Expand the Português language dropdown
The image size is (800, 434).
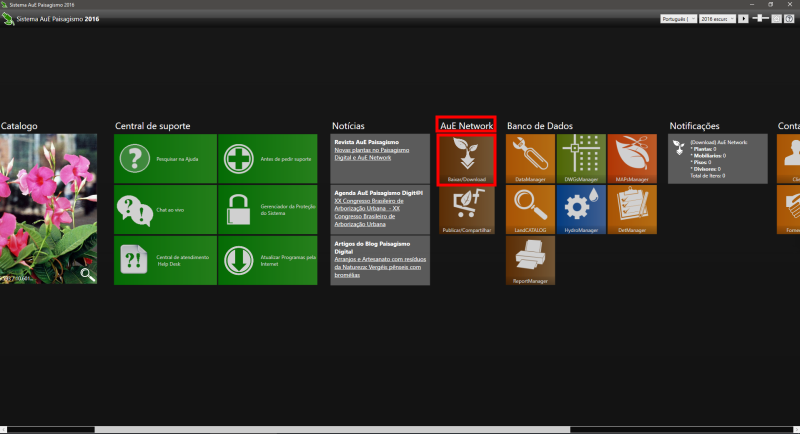(x=677, y=19)
